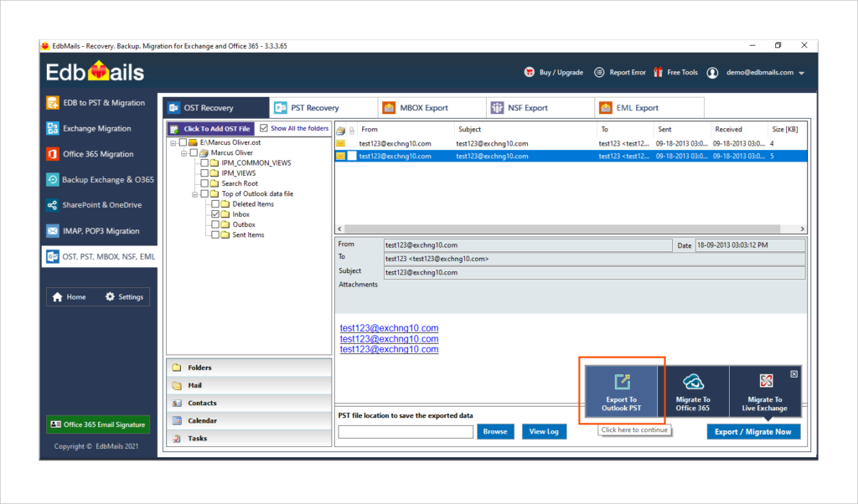Switch to the Contacts pane
Image resolution: width=858 pixels, height=504 pixels.
tap(249, 403)
